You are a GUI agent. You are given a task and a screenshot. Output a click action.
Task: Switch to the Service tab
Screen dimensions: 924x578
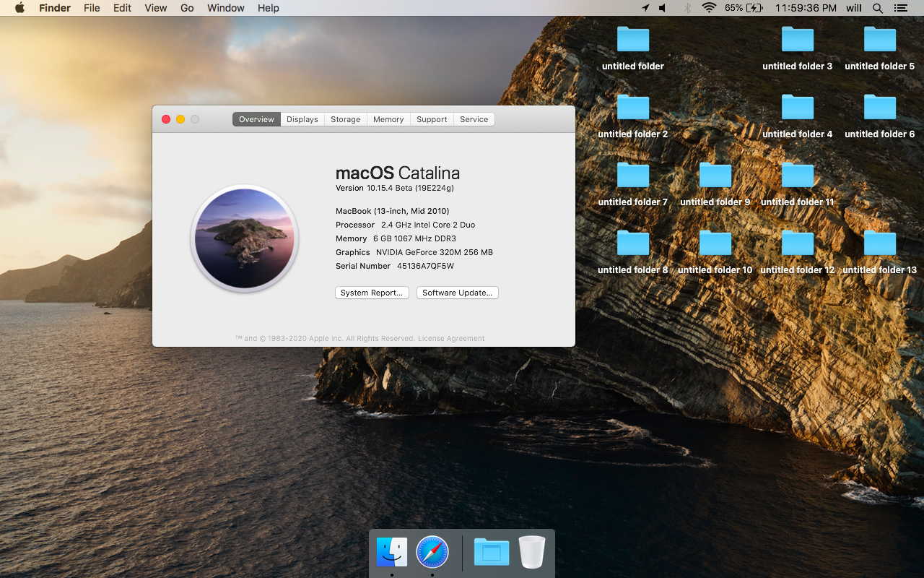(x=474, y=119)
